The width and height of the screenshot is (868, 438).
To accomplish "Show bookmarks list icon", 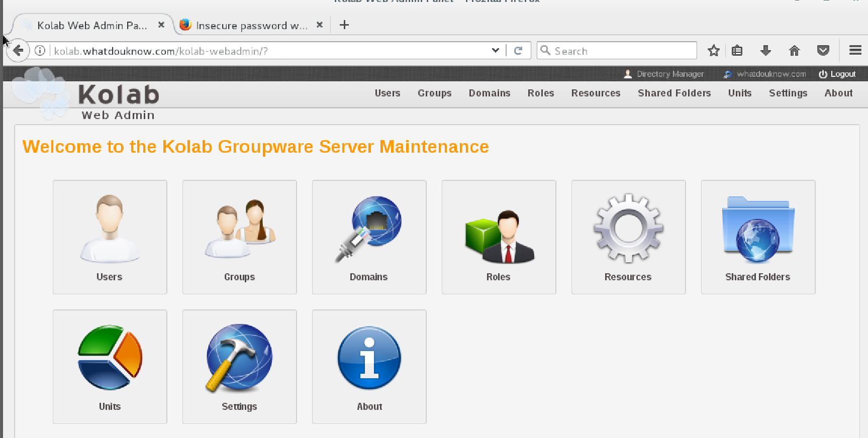I will click(x=737, y=51).
